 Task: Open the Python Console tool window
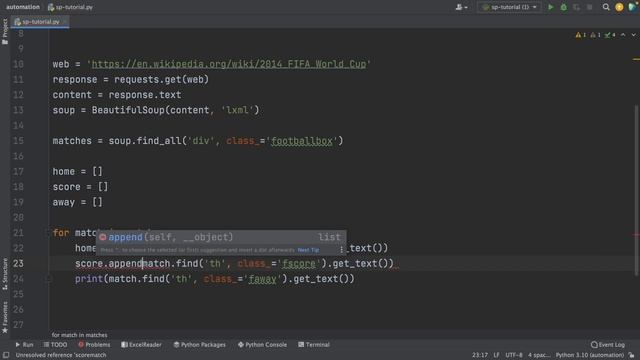[x=262, y=345]
